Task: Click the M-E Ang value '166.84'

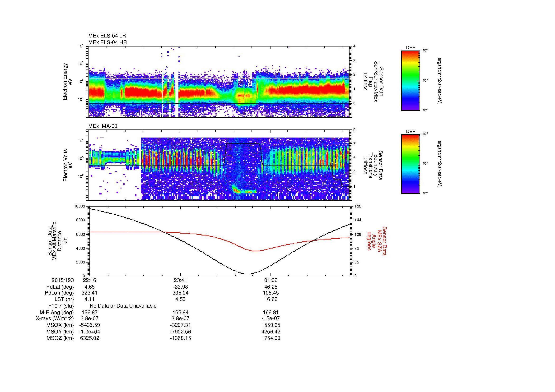Action: click(x=180, y=313)
